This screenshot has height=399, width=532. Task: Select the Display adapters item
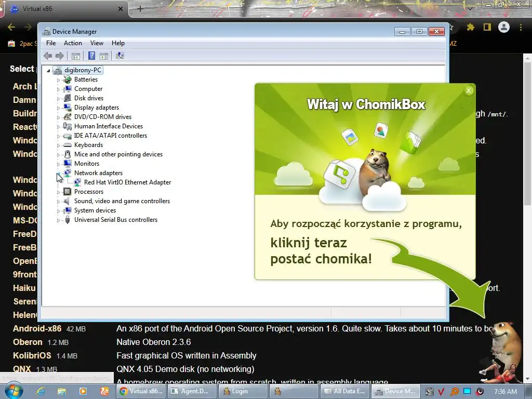[x=97, y=108]
